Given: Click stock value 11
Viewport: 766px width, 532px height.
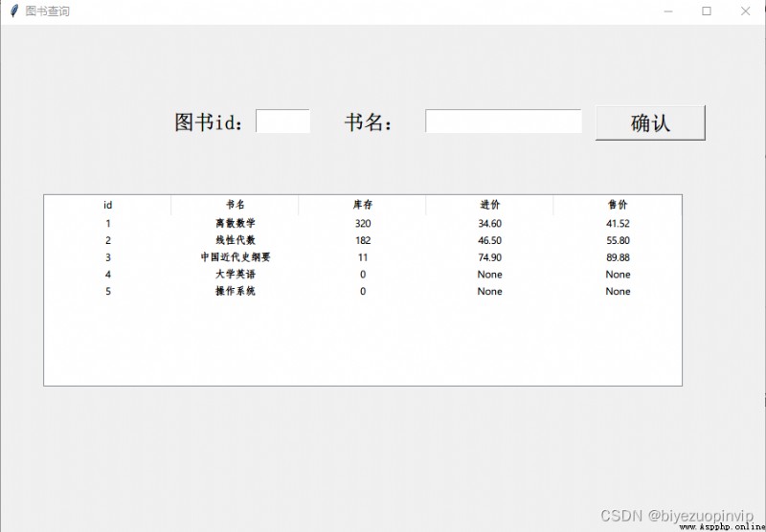Looking at the screenshot, I should tap(363, 257).
